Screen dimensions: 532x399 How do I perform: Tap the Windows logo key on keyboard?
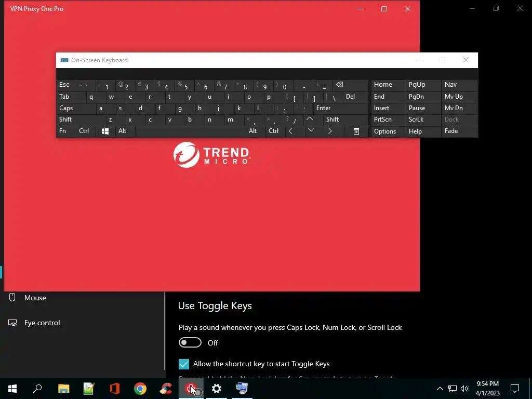click(105, 131)
